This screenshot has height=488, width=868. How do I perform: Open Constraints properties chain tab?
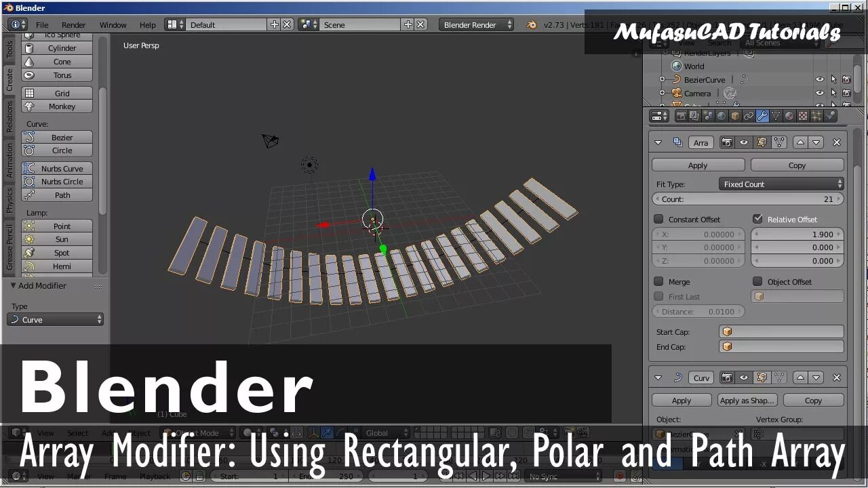(x=749, y=116)
